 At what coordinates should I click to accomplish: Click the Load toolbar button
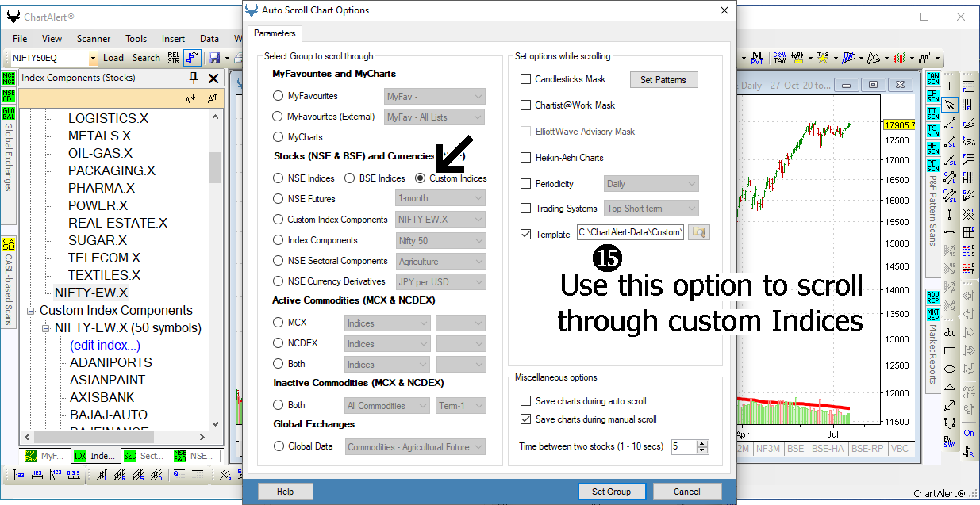113,58
